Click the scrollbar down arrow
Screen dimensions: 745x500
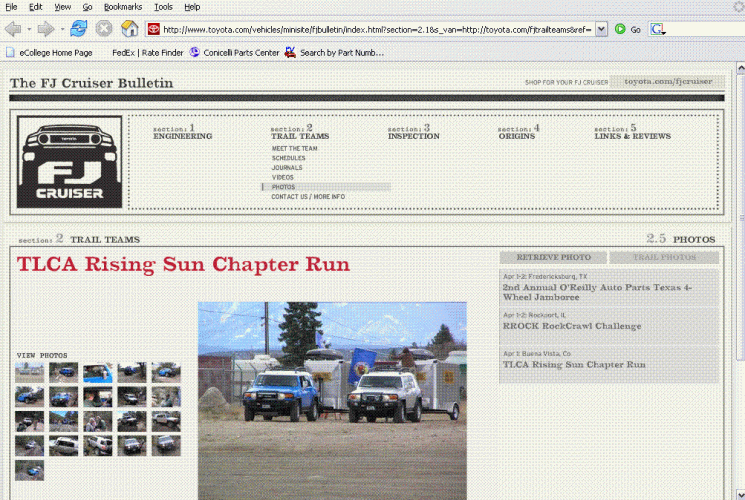(x=740, y=494)
